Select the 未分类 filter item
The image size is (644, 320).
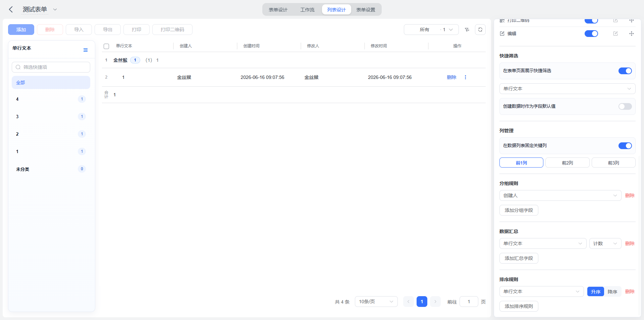pyautogui.click(x=51, y=169)
